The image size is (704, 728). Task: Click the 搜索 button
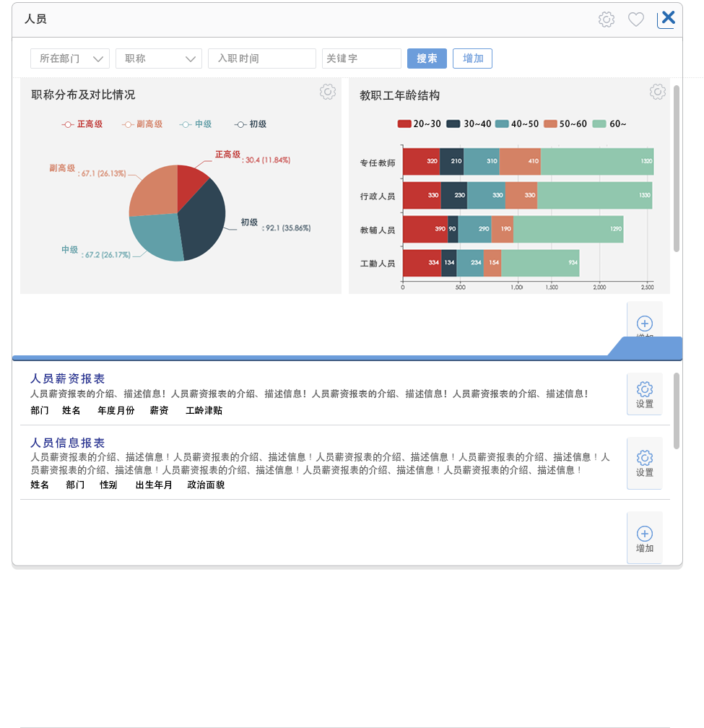click(427, 58)
